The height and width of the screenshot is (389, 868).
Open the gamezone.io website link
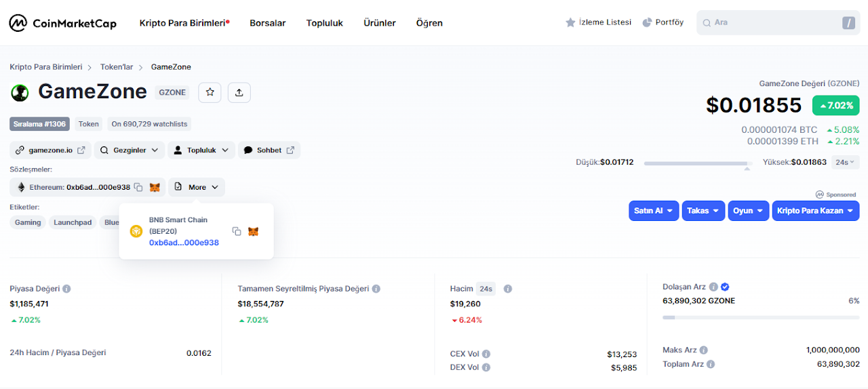coord(50,150)
